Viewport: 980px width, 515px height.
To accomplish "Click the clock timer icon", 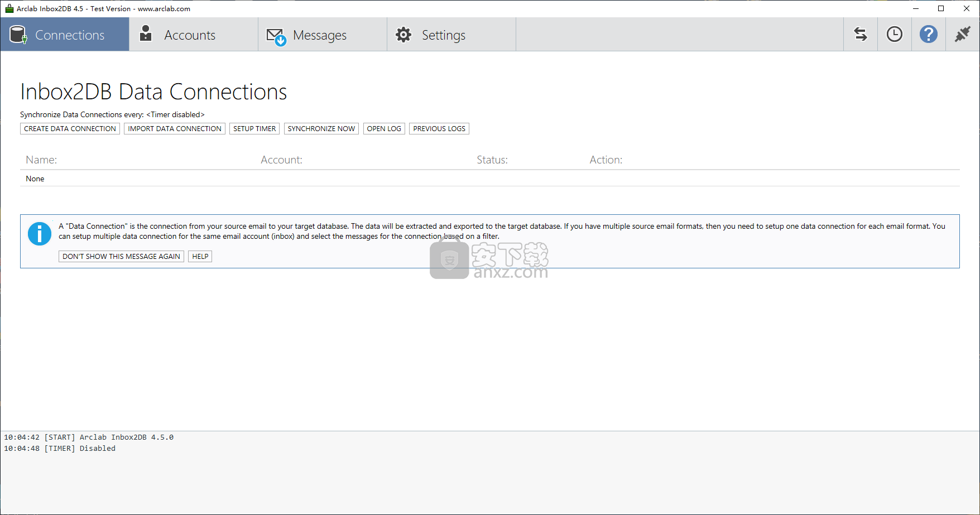I will coord(895,35).
